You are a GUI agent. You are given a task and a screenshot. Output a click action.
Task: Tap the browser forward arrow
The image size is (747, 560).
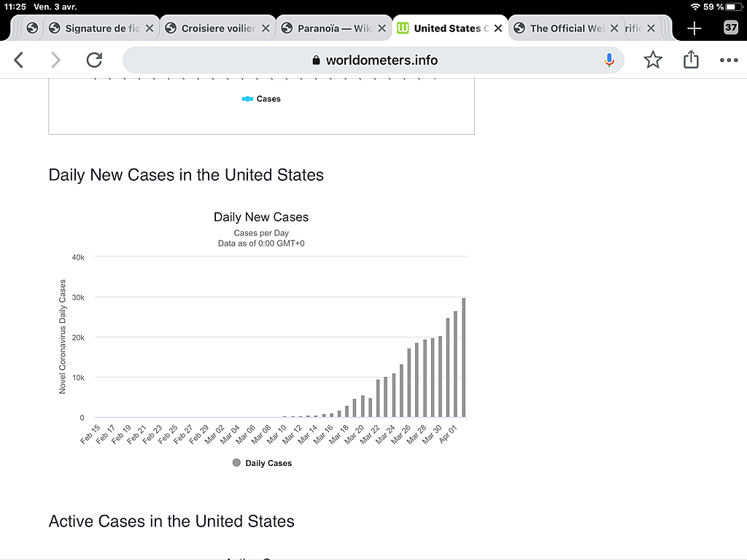click(55, 60)
